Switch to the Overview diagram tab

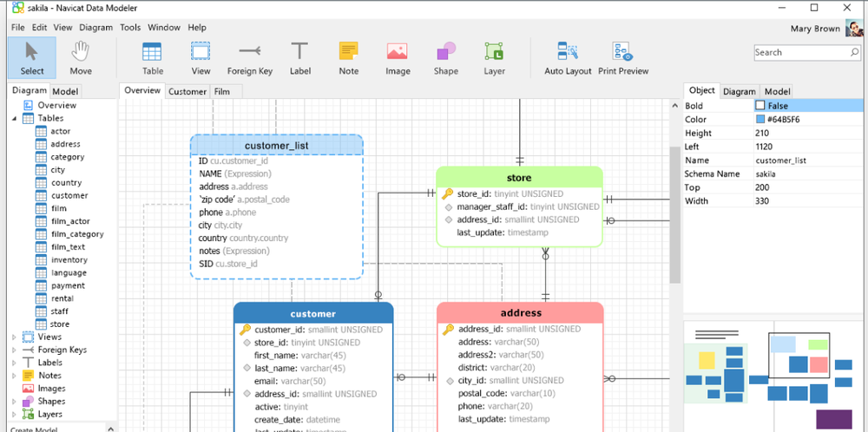click(142, 91)
